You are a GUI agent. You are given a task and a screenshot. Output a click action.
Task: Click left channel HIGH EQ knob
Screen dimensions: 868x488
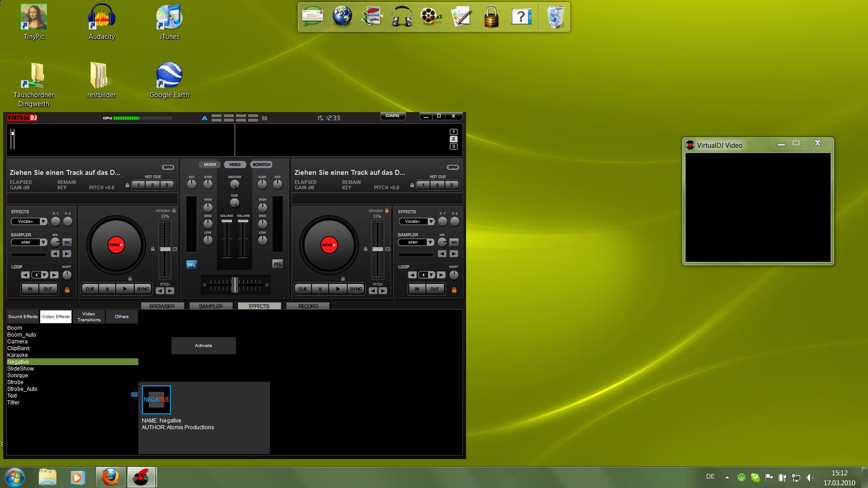[x=208, y=207]
